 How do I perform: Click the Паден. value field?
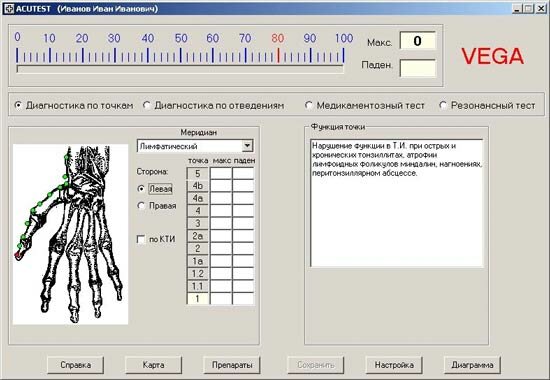(417, 68)
